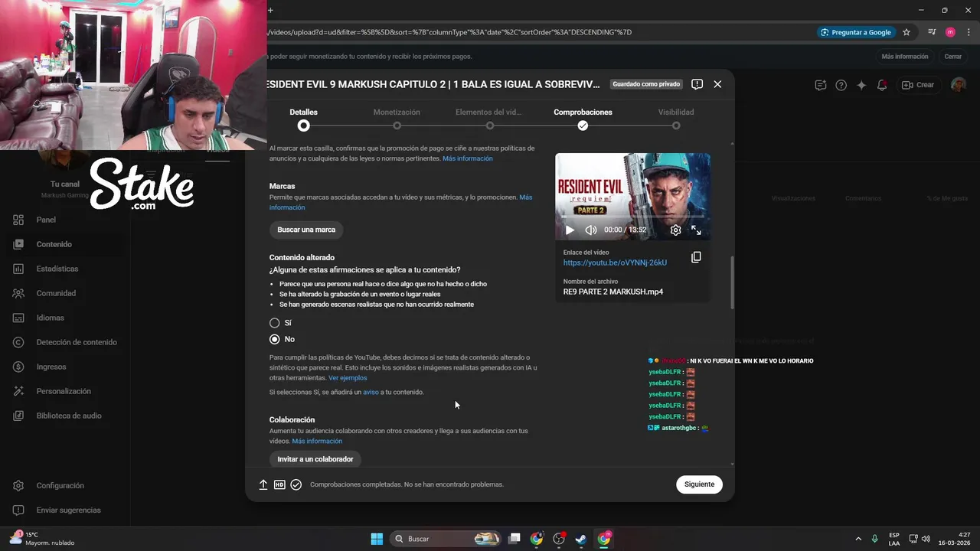This screenshot has width=980, height=551.
Task: Open the channel account avatar
Action: pyautogui.click(x=958, y=85)
